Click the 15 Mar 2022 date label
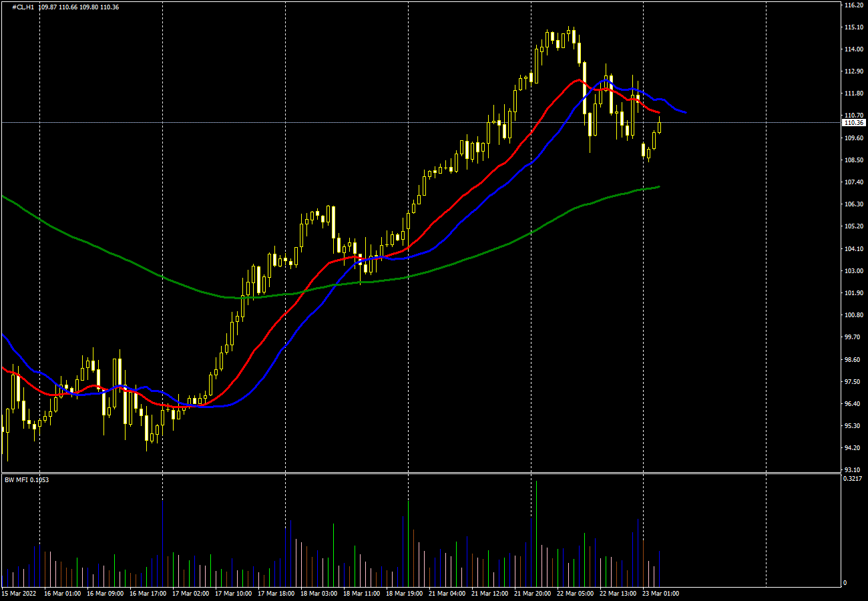The width and height of the screenshot is (868, 601). 18,593
